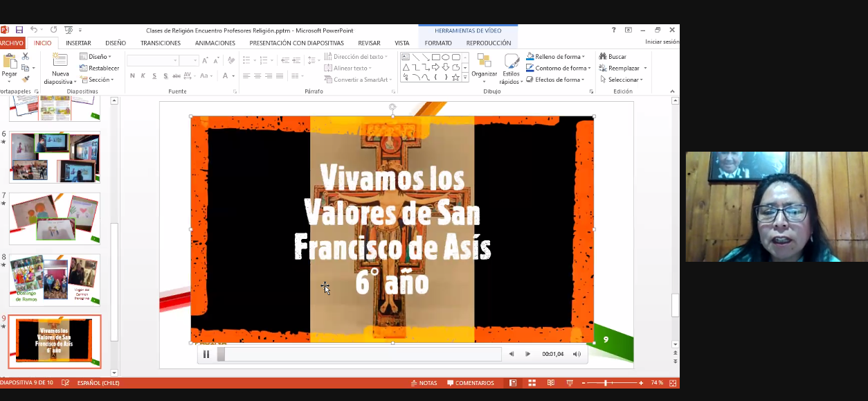This screenshot has height=401, width=868.
Task: Select the Format Painter brush icon
Action: tap(26, 80)
